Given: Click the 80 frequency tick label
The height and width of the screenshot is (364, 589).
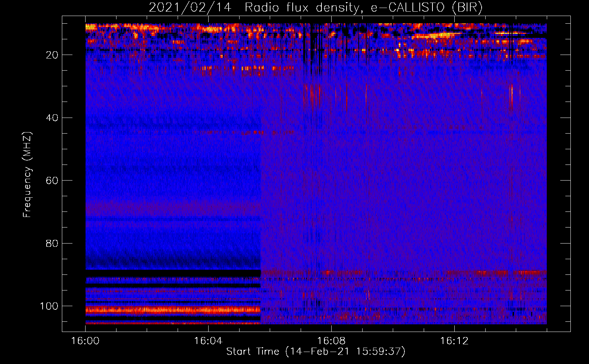Looking at the screenshot, I should [52, 243].
